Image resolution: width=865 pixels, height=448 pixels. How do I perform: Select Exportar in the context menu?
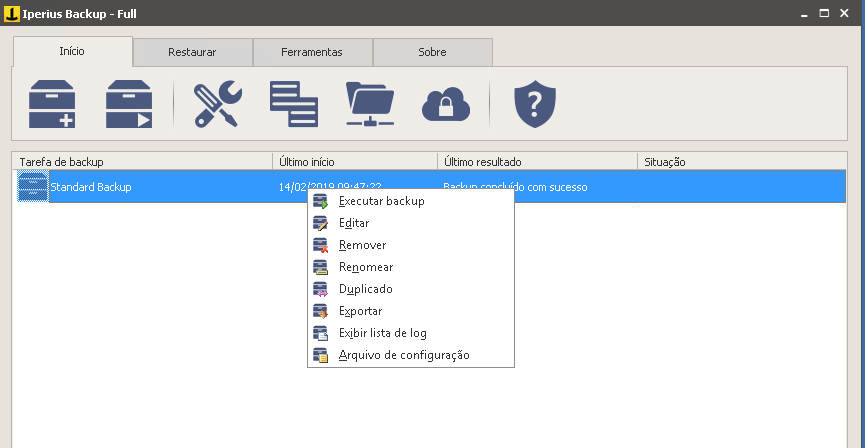[410, 311]
